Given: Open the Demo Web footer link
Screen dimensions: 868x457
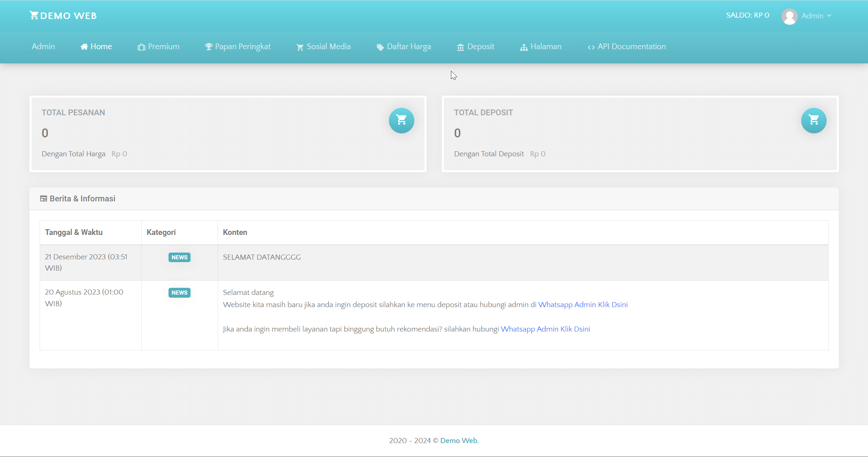Looking at the screenshot, I should tap(458, 440).
